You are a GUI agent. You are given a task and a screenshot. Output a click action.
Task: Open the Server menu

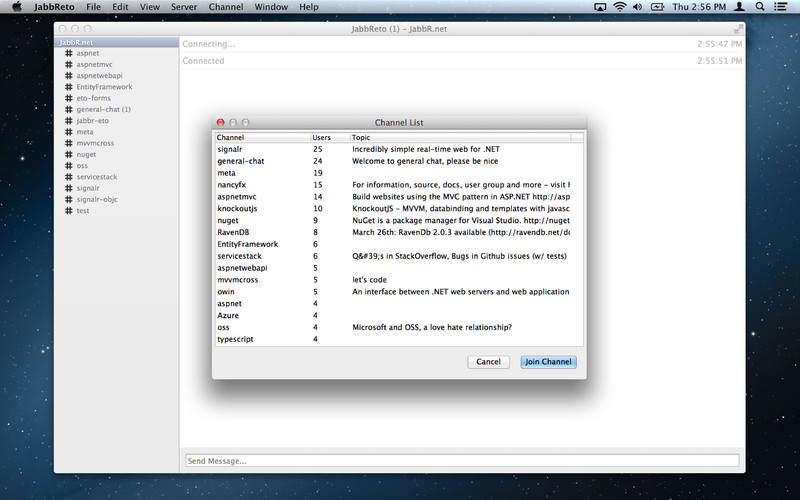click(x=184, y=7)
